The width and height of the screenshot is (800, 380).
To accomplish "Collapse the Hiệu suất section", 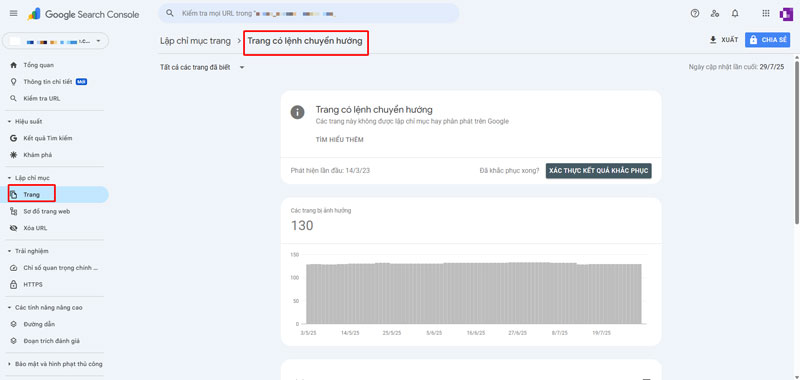I will (x=9, y=121).
